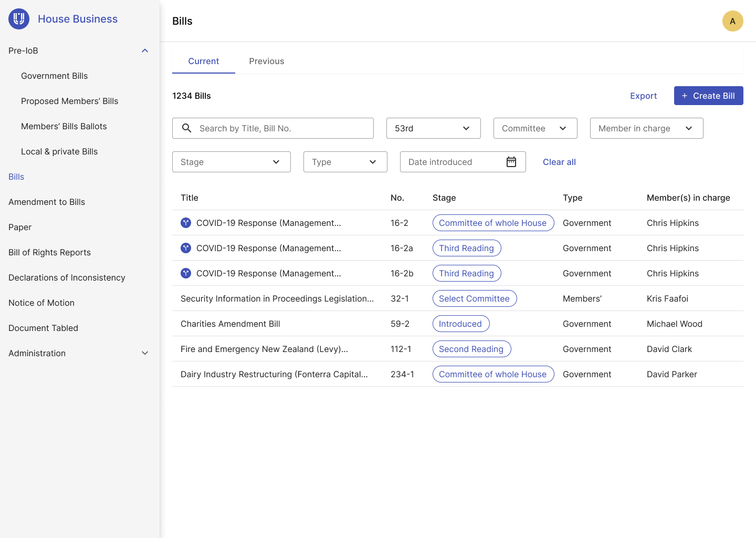This screenshot has width=756, height=538.
Task: Open Members' Bills Ballots in sidebar
Action: (64, 126)
